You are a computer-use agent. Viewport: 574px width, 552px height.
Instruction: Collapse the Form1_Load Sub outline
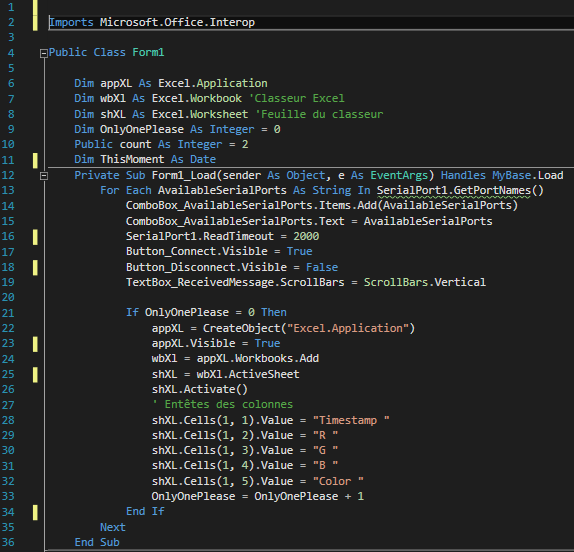coord(44,176)
